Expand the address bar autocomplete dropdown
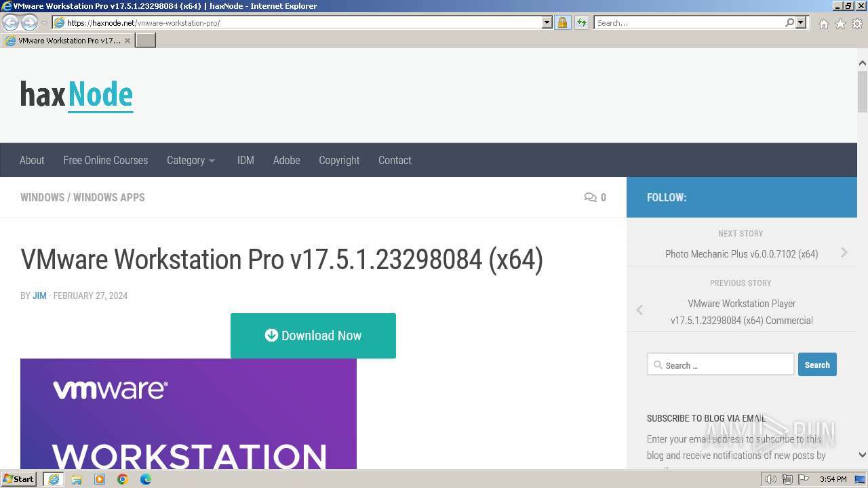Viewport: 868px width, 488px height. coord(547,23)
